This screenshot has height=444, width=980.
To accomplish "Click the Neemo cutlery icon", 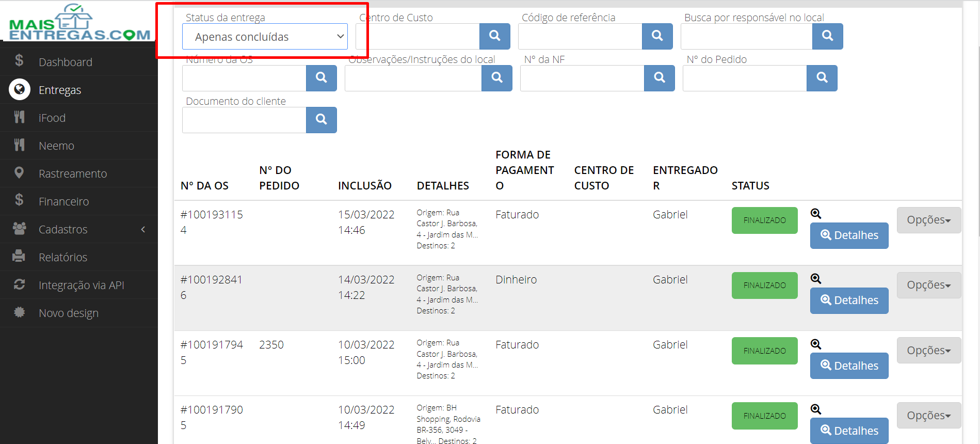I will pyautogui.click(x=19, y=145).
